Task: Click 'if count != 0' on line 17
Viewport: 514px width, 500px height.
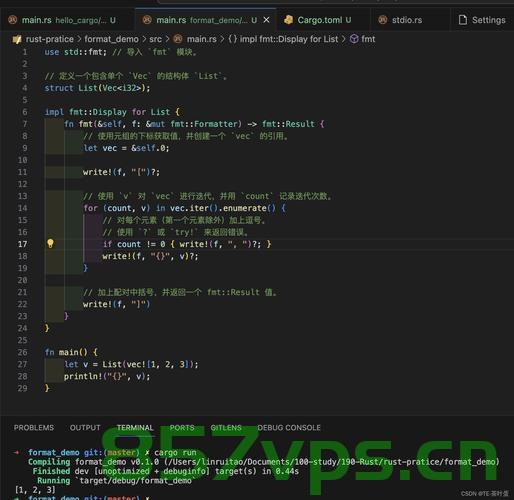Action: coord(134,244)
